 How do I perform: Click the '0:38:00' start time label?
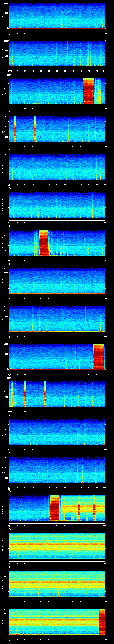click(9, 639)
